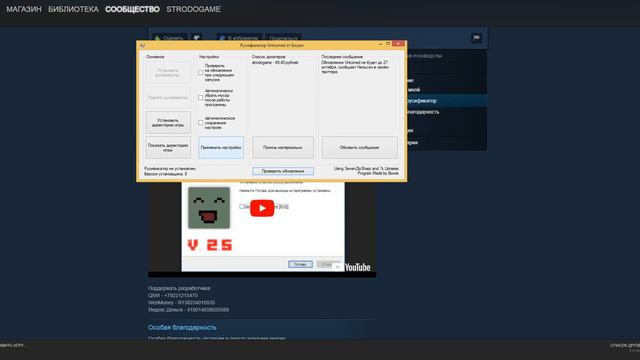
Task: Add the guide to favorites (В избранное)
Action: pos(239,37)
